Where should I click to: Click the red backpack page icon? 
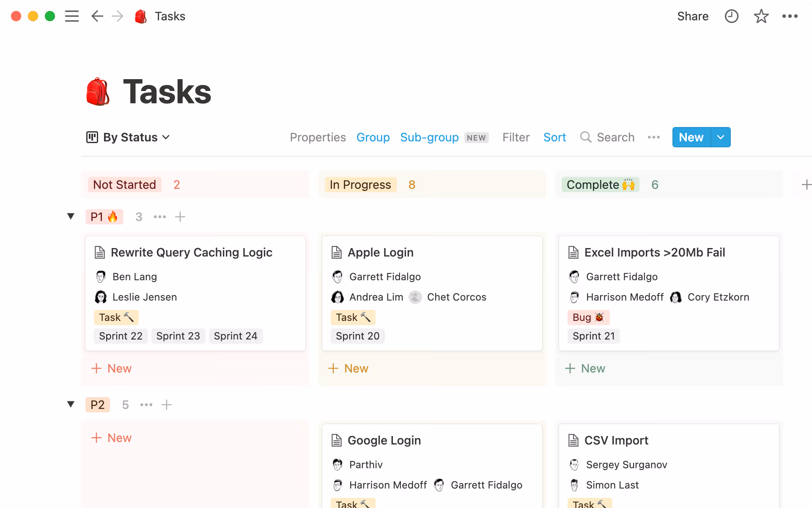point(98,91)
